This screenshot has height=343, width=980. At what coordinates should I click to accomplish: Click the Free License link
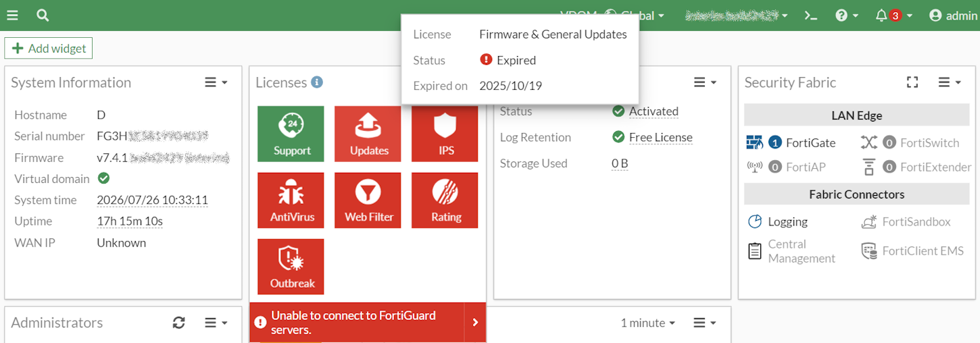pos(660,137)
